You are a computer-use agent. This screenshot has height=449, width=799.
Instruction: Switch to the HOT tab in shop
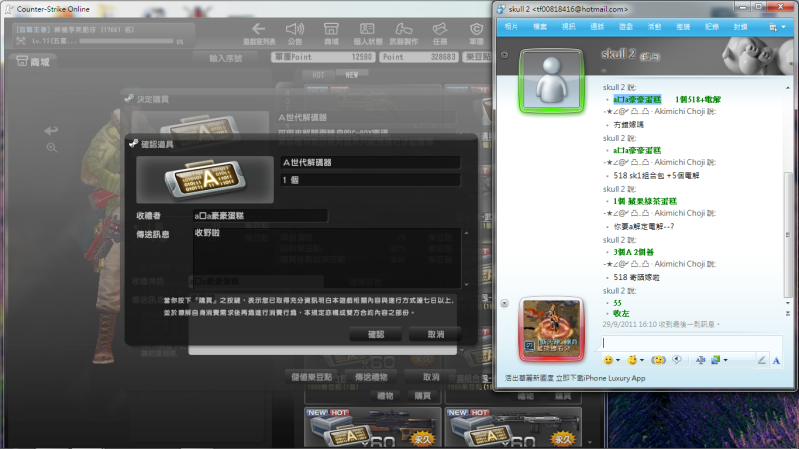318,75
